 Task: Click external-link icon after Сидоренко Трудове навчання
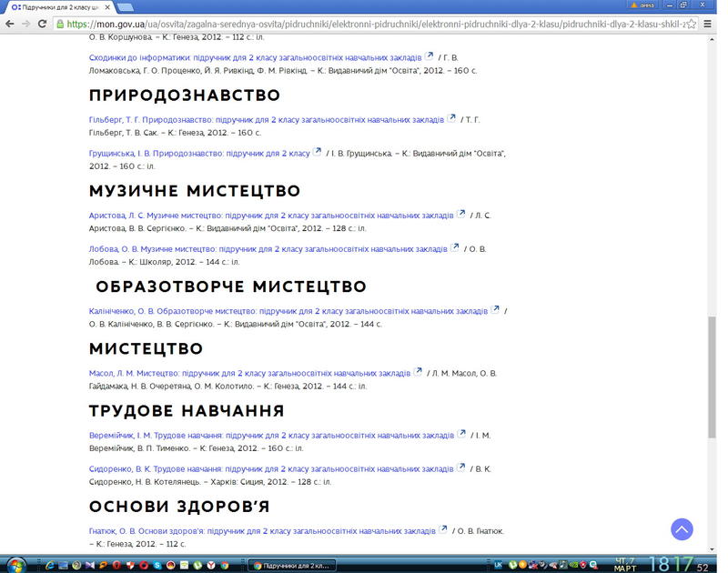(x=461, y=467)
